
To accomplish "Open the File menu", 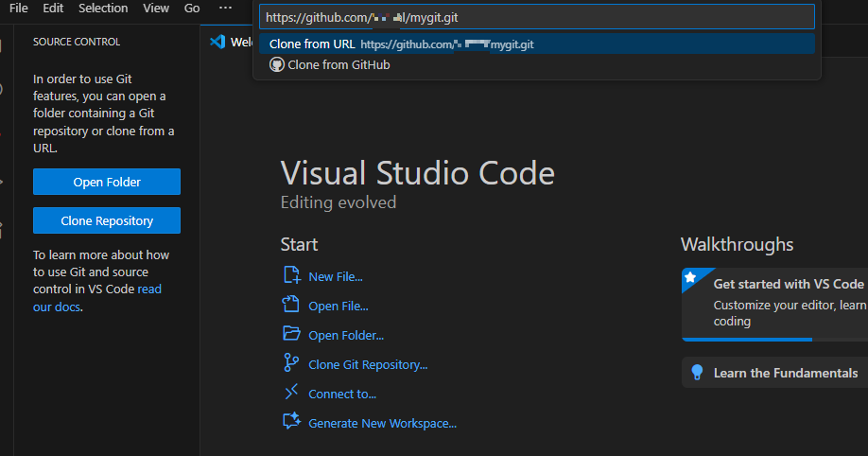I will coord(19,9).
